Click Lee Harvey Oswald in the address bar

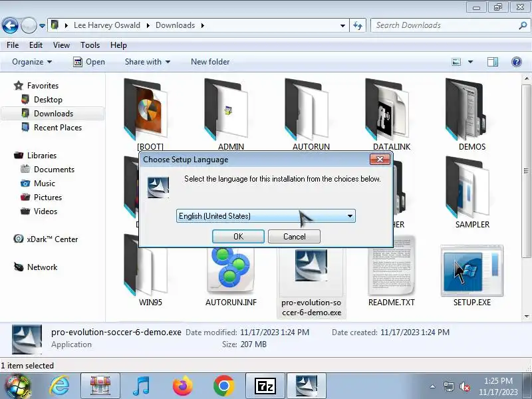(x=107, y=25)
